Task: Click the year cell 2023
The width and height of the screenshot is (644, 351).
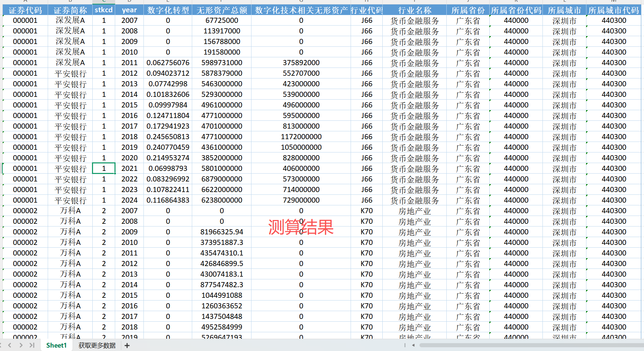Action: (x=129, y=190)
